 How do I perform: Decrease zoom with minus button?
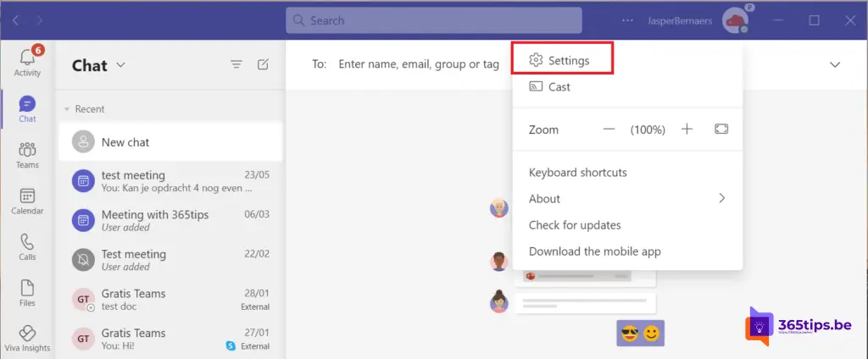[609, 130]
